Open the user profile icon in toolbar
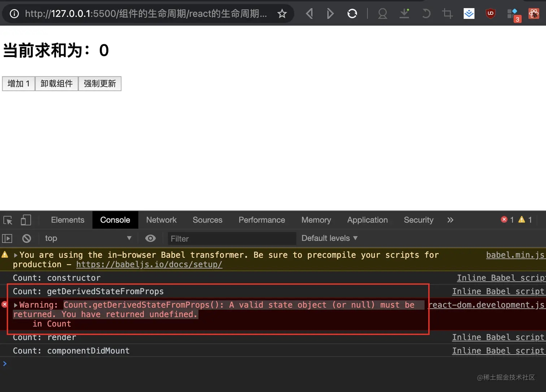546x392 pixels. point(382,14)
